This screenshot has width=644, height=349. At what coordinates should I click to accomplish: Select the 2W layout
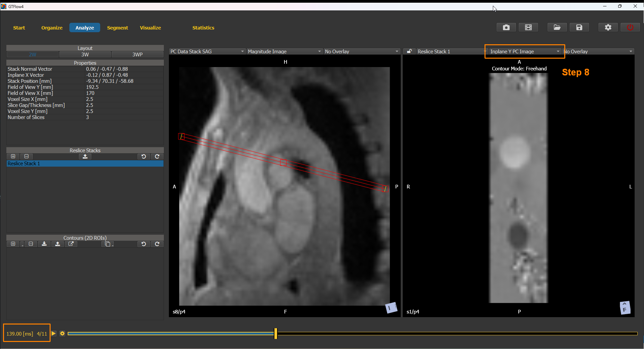click(33, 54)
